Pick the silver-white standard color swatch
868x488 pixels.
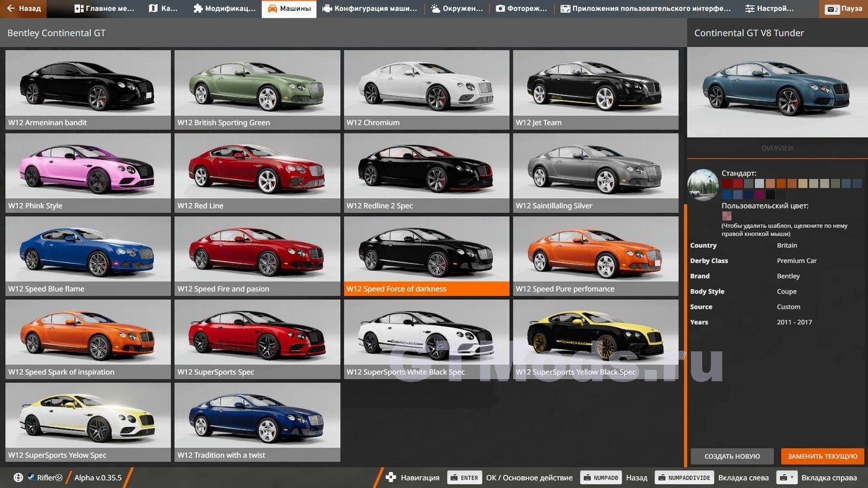point(759,183)
